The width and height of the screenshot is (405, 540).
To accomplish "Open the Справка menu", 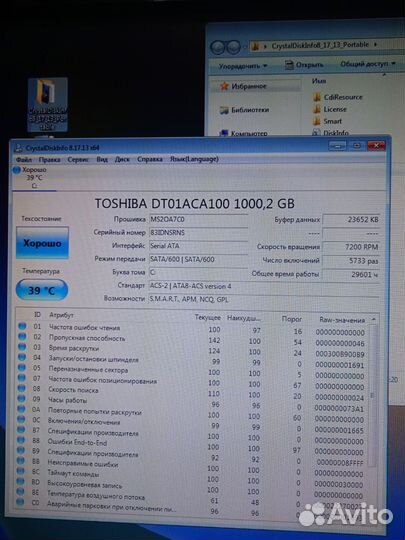I will pos(149,159).
